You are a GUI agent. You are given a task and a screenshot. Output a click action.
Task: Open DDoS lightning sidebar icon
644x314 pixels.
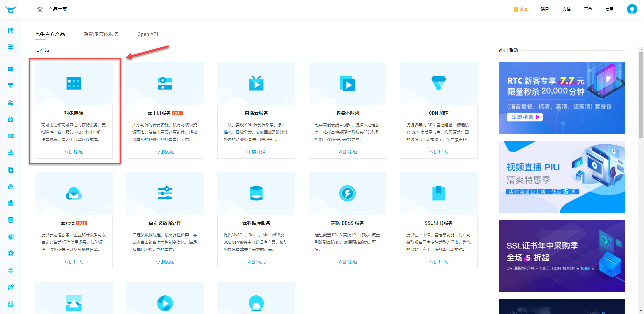coord(11,253)
